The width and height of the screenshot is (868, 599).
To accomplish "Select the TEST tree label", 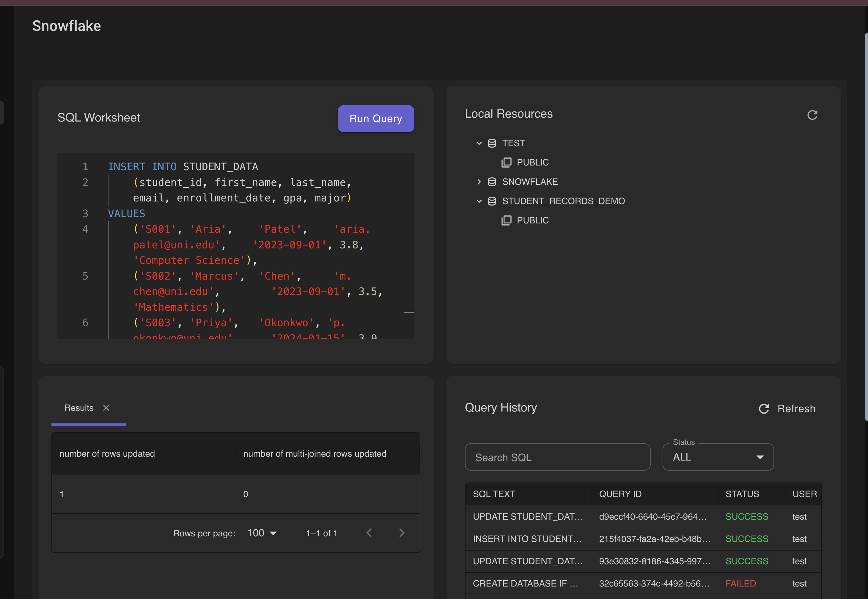I will point(513,144).
